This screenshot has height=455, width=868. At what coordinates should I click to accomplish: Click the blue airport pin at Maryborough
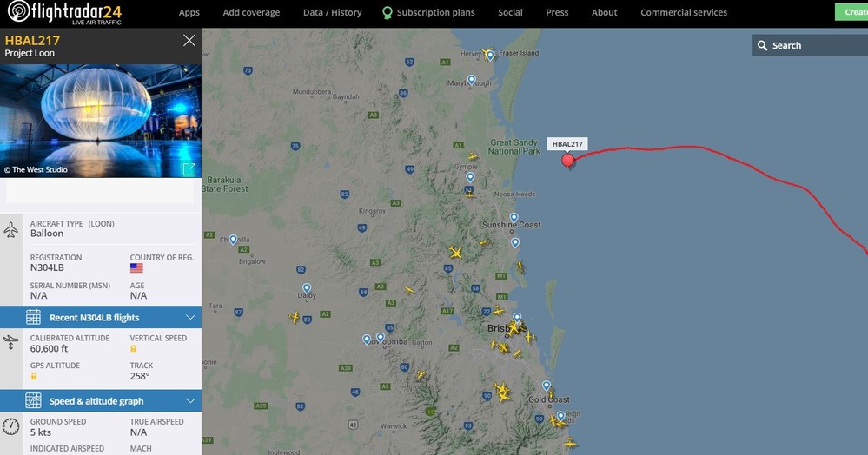coord(471,80)
